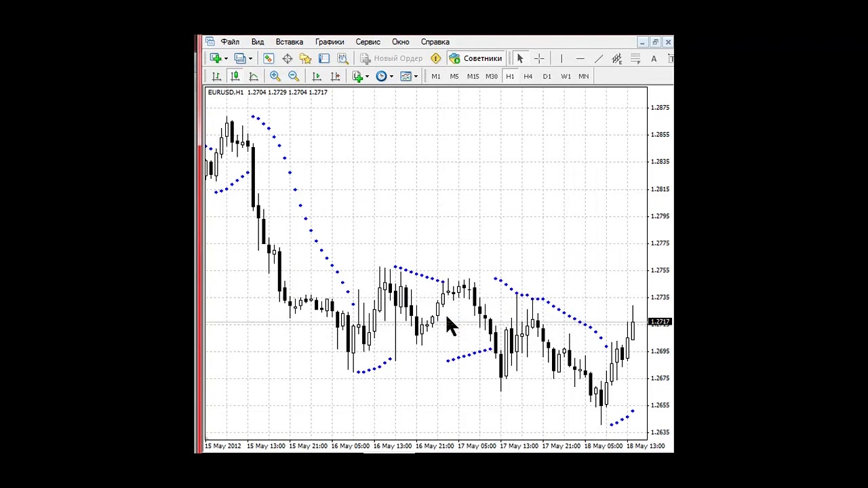Open the Periods clock icon
This screenshot has height=488, width=868.
point(381,77)
